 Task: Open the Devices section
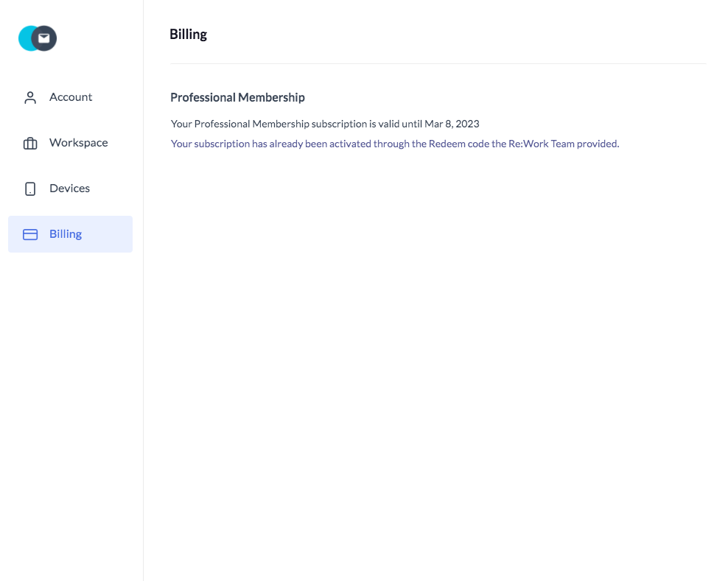tap(70, 189)
